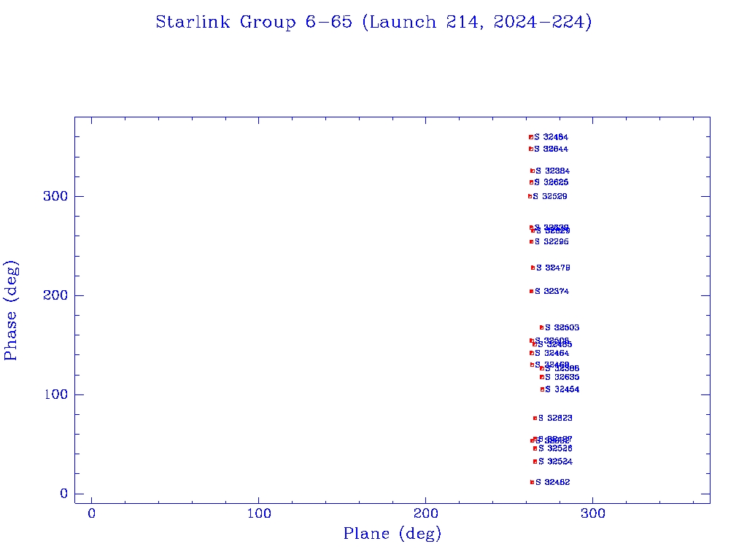Screen dimensions: 747x560
Task: Select the red marker beside S 32295
Action: point(531,242)
